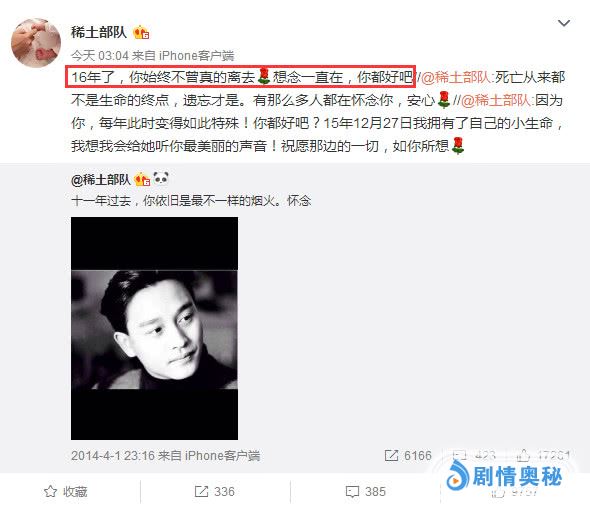Open the 今天 03:04 timestamp link
Image resolution: width=590 pixels, height=506 pixels.
(x=100, y=56)
